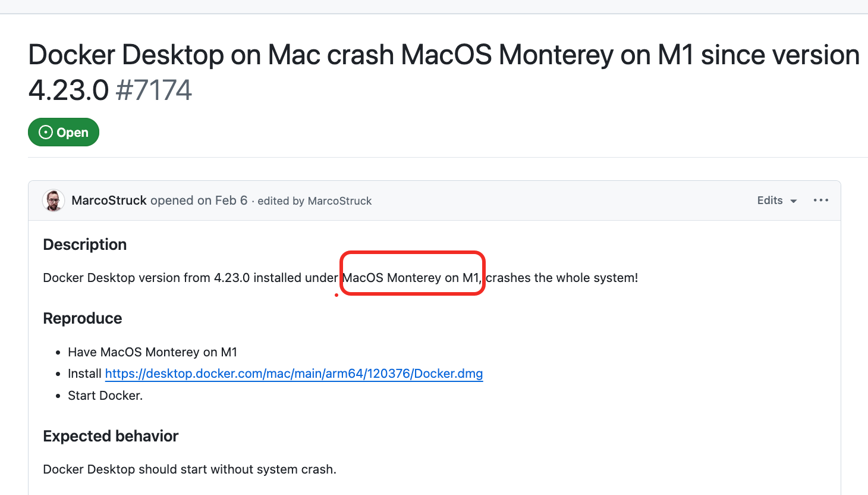This screenshot has width=868, height=495.
Task: Click the "Start Docker." bullet item
Action: [x=105, y=396]
